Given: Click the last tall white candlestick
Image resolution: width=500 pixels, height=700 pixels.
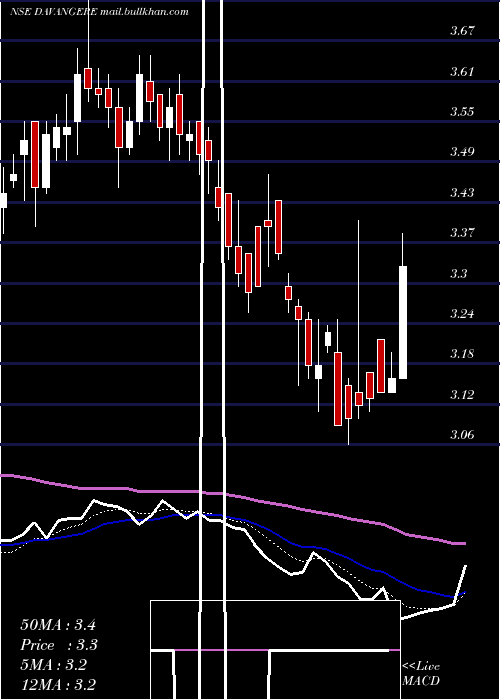Looking at the screenshot, I should pos(403,322).
